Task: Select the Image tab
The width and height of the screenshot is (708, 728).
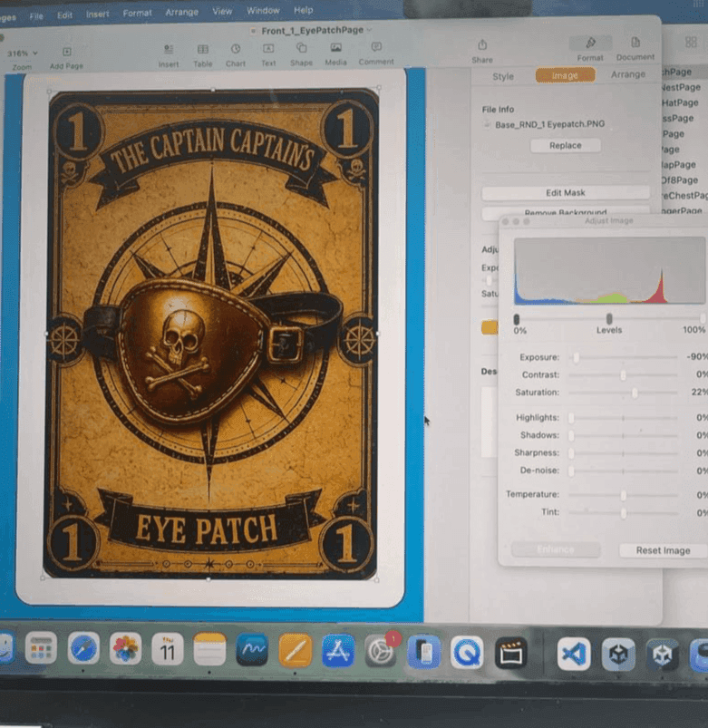Action: point(565,75)
